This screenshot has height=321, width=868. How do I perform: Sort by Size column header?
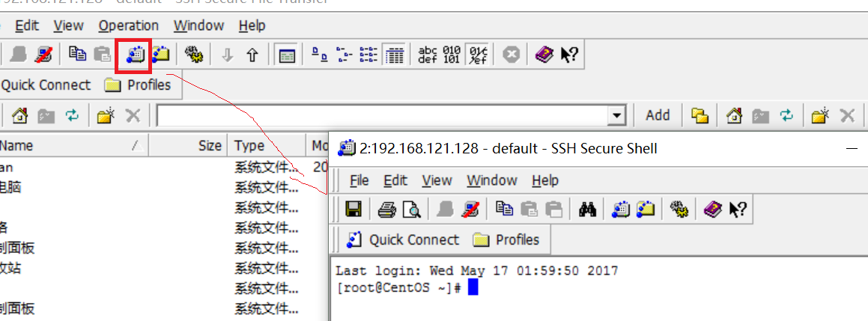click(188, 146)
